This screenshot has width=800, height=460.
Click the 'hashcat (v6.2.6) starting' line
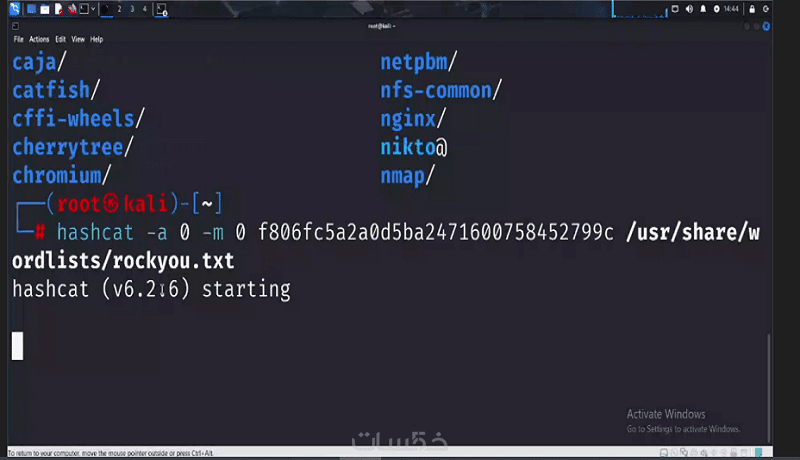152,290
